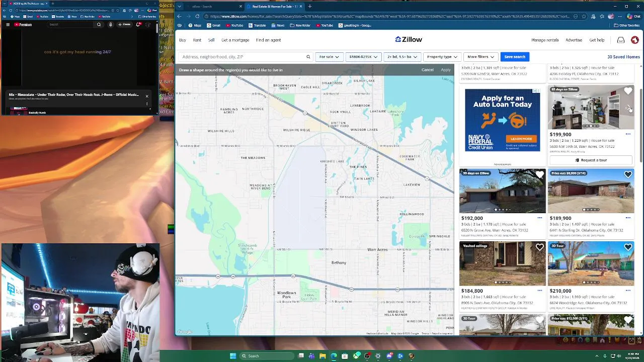This screenshot has width=644, height=362.
Task: Open the $180K-$215K price filter
Action: [x=363, y=57]
